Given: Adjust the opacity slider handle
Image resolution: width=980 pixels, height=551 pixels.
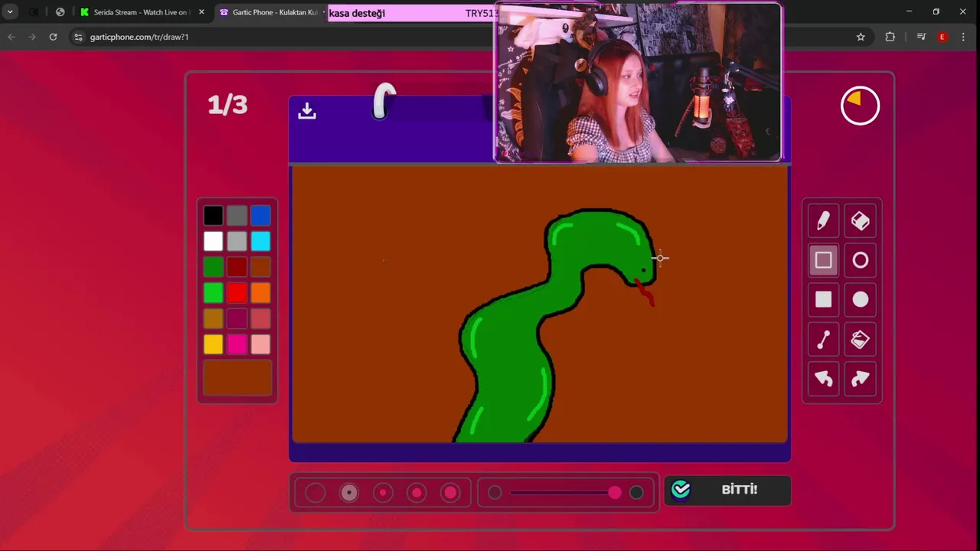Looking at the screenshot, I should 615,493.
